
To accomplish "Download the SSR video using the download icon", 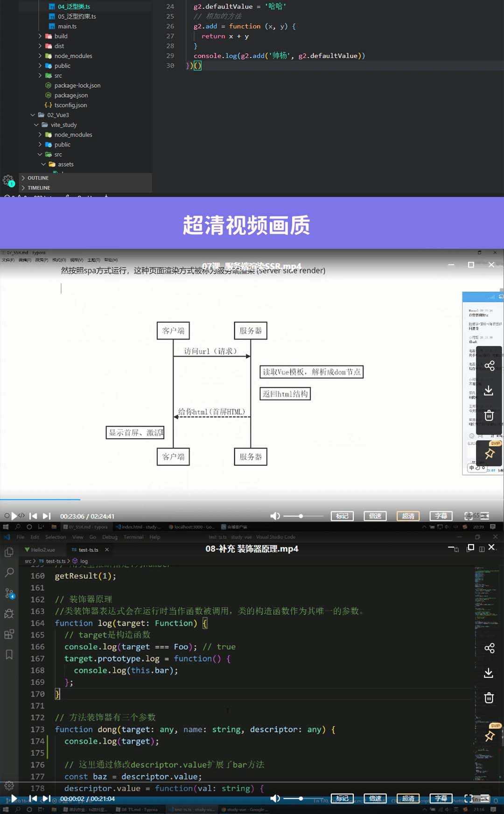I will click(489, 390).
